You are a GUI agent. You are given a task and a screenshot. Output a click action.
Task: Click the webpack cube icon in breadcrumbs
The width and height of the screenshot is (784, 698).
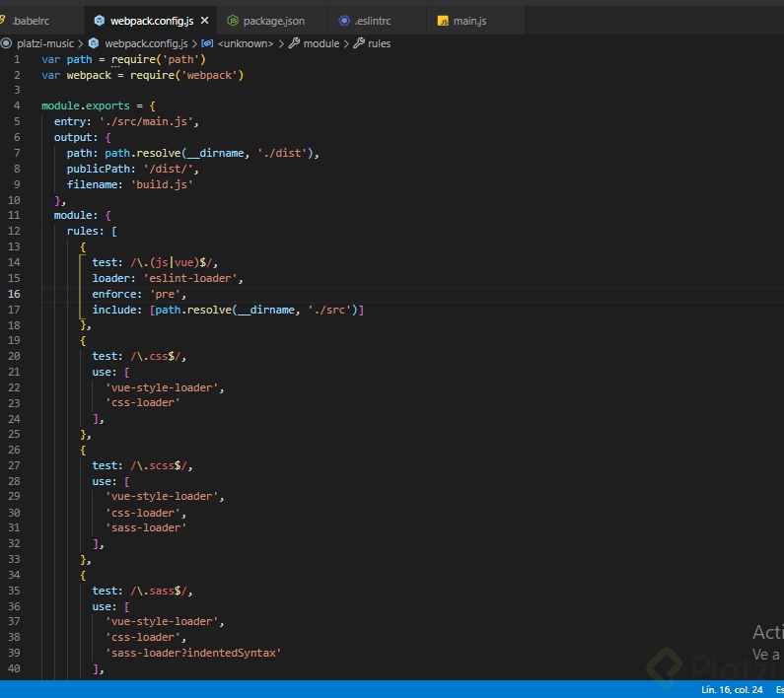[95, 43]
